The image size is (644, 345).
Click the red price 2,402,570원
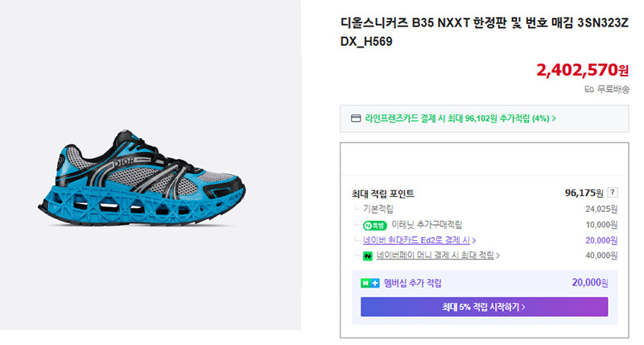(582, 70)
